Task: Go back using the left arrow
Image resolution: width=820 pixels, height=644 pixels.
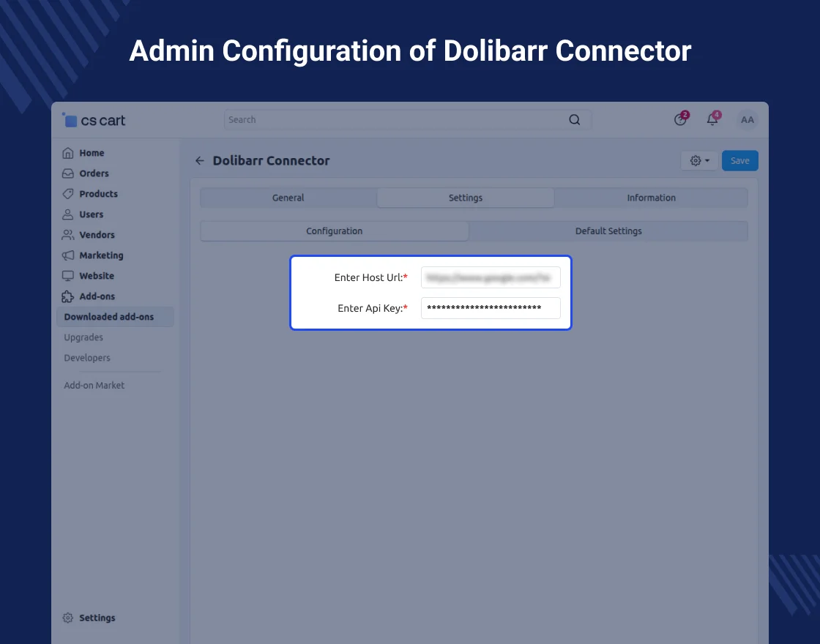Action: click(x=199, y=160)
